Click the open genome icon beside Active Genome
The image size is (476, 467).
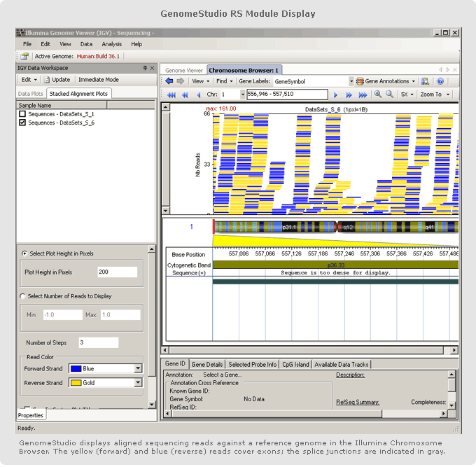tap(25, 56)
